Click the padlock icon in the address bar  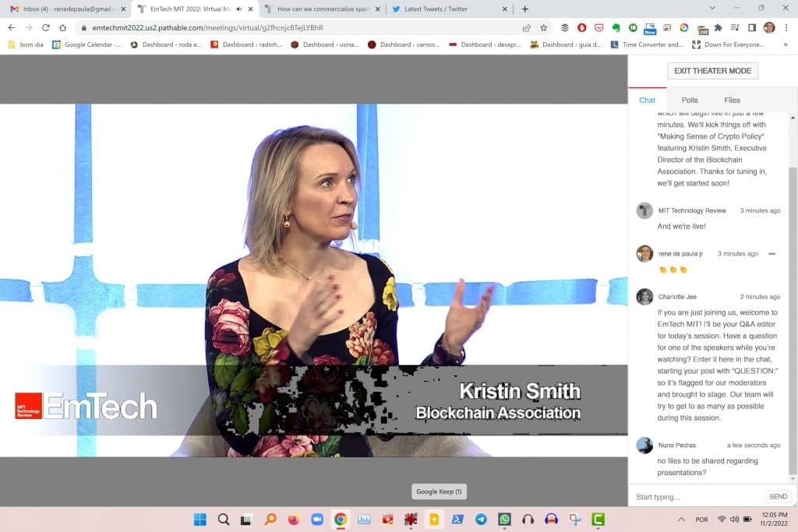[x=83, y=26]
